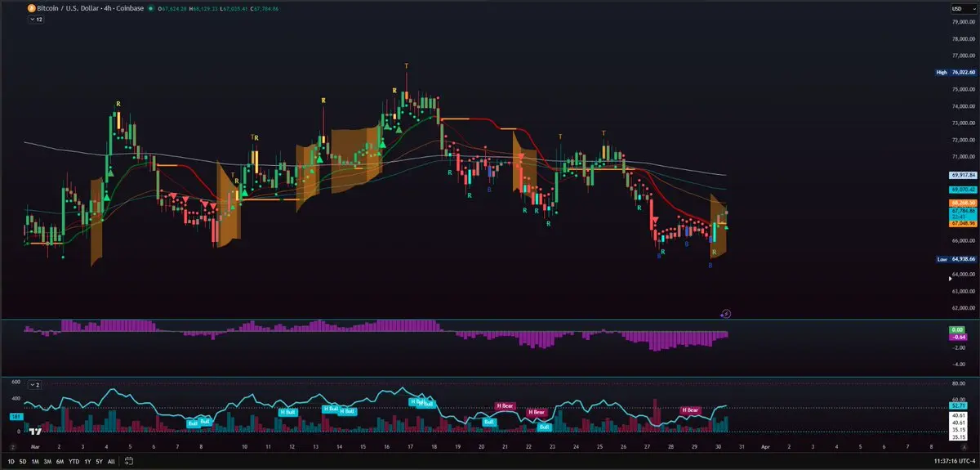Select the 5D range tab
980x470 pixels.
point(23,462)
